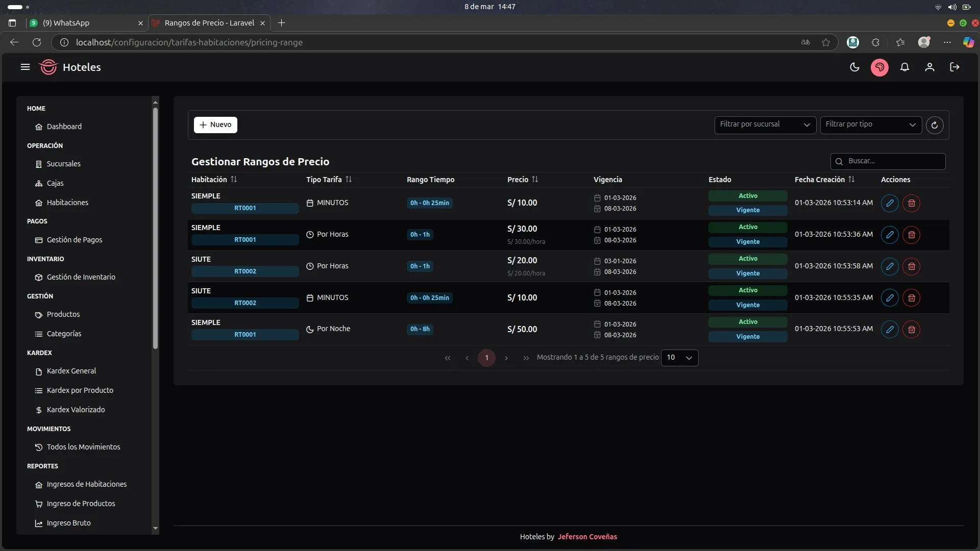Open the notifications bell
The width and height of the screenshot is (980, 551).
coord(904,67)
